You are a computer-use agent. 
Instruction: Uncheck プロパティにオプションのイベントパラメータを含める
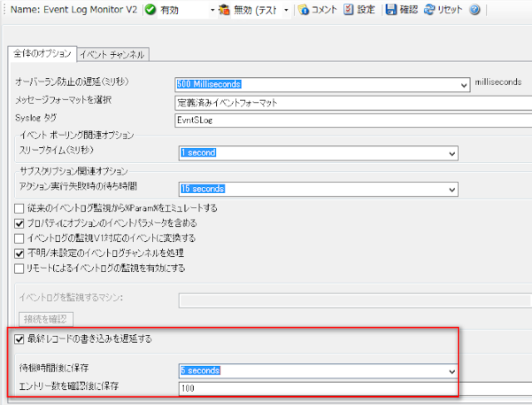pos(19,224)
